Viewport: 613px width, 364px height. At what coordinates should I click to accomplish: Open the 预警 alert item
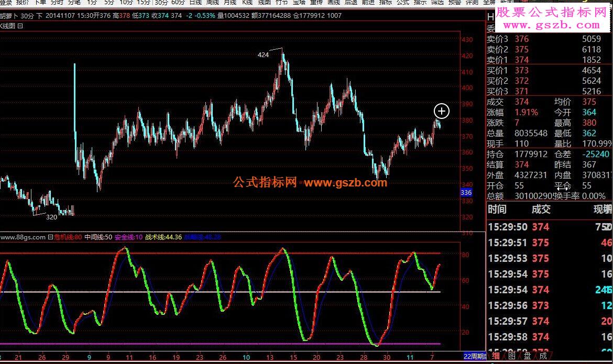[x=455, y=2]
